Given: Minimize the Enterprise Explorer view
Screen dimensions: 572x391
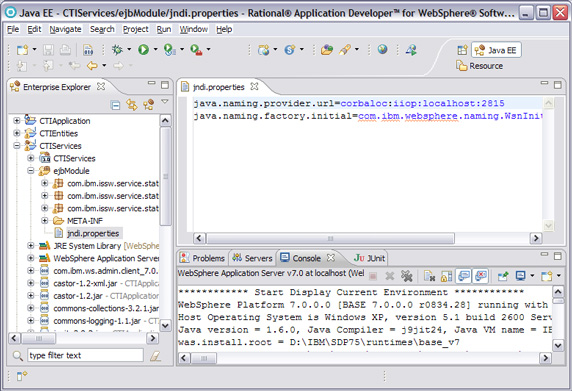Looking at the screenshot, I should point(151,83).
